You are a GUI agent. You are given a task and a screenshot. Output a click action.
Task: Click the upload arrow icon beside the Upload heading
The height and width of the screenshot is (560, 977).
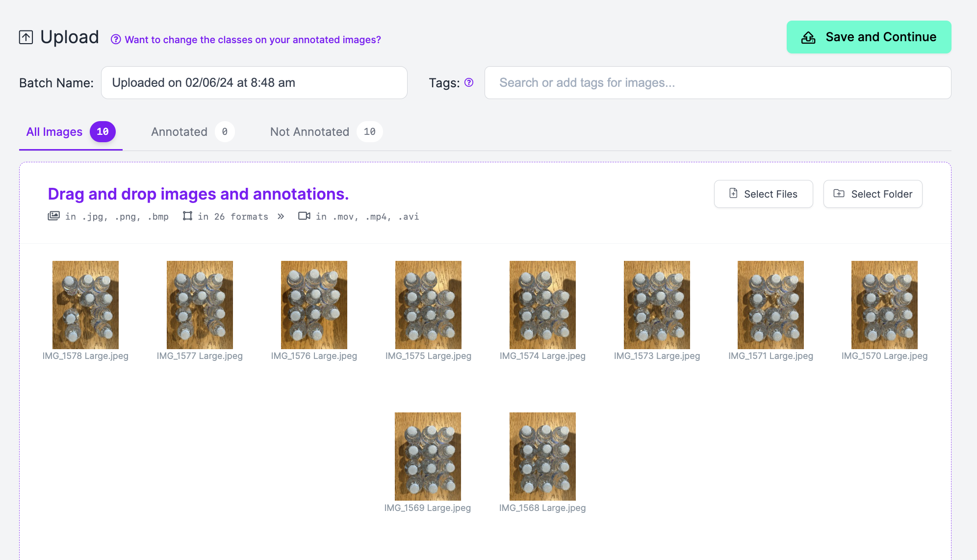coord(26,36)
